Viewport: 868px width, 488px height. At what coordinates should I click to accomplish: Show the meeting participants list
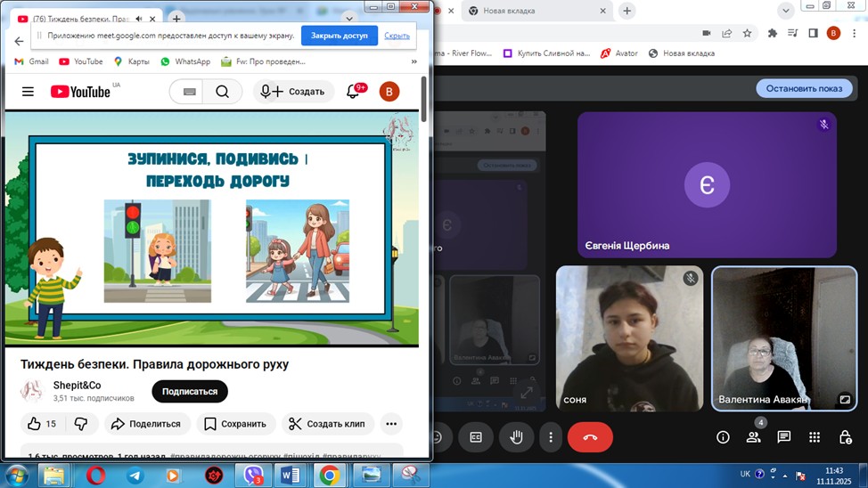coord(754,437)
